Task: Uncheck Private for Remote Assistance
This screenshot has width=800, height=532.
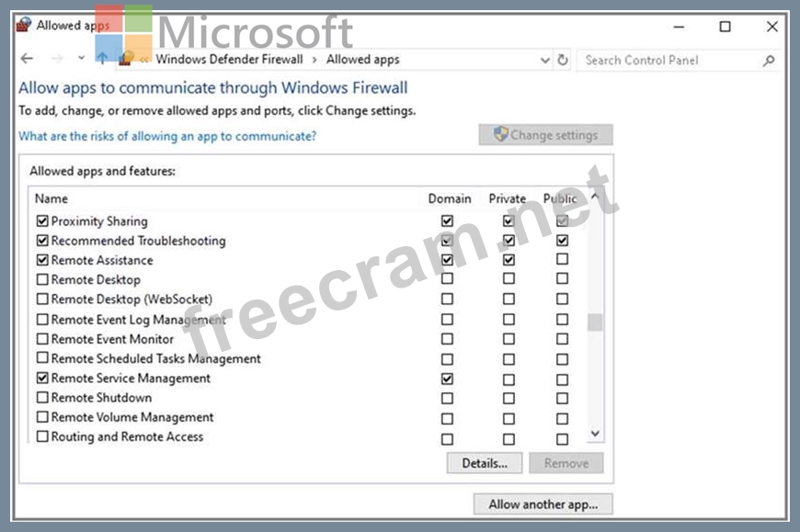Action: (x=509, y=260)
